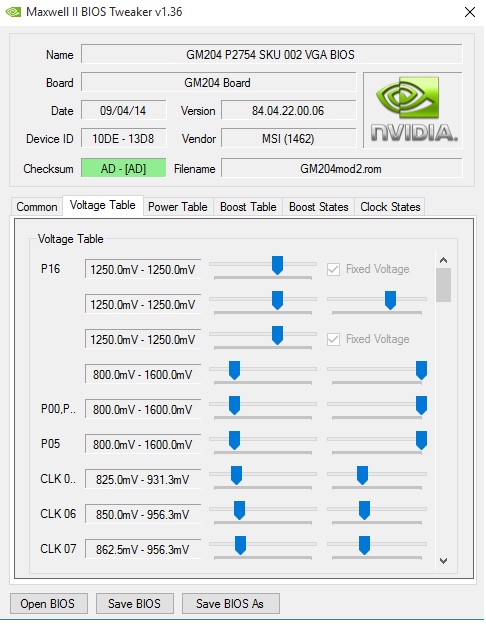
Task: Open the Boost States tab
Action: [319, 207]
